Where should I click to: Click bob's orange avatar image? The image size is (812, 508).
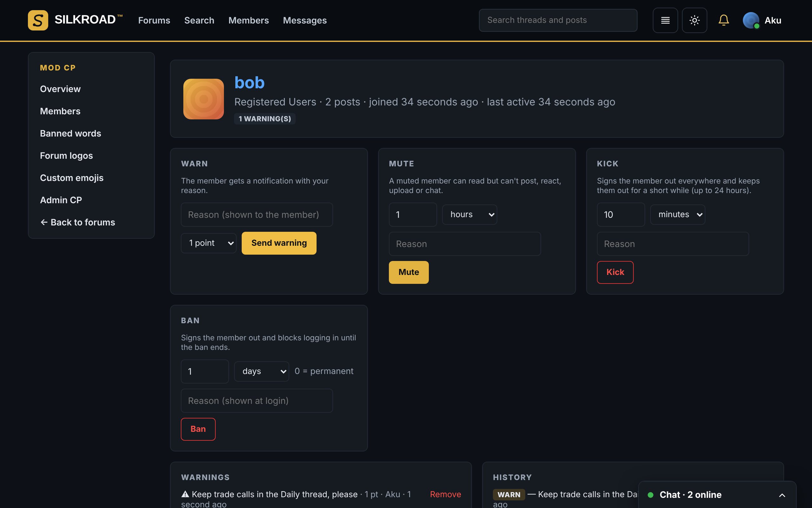[203, 99]
